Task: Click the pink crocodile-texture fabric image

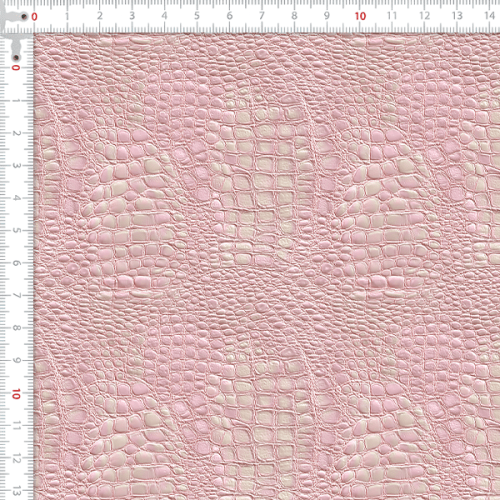Action: pyautogui.click(x=267, y=267)
